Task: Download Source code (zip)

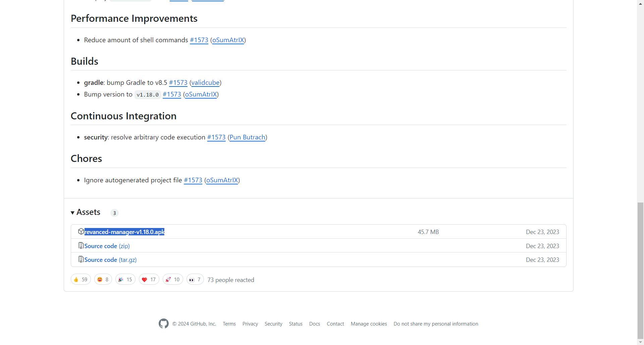Action: (x=107, y=246)
